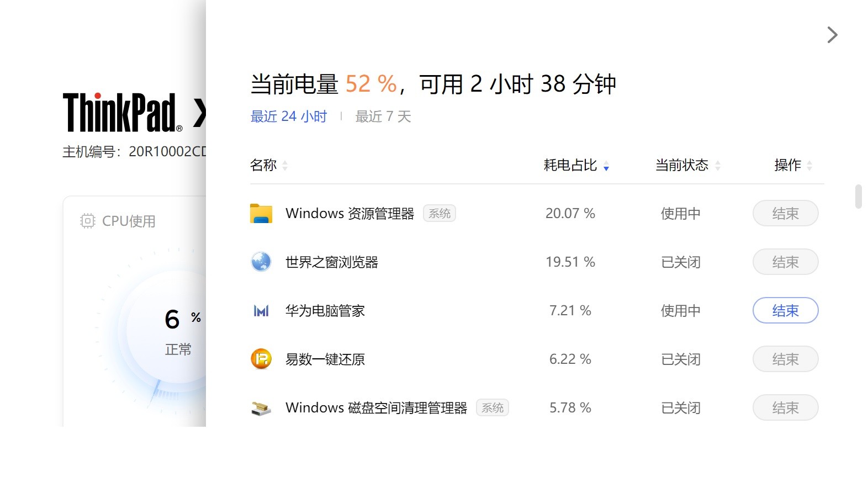The height and width of the screenshot is (477, 868).
Task: Click the 耗电占比 column header label
Action: pyautogui.click(x=570, y=165)
